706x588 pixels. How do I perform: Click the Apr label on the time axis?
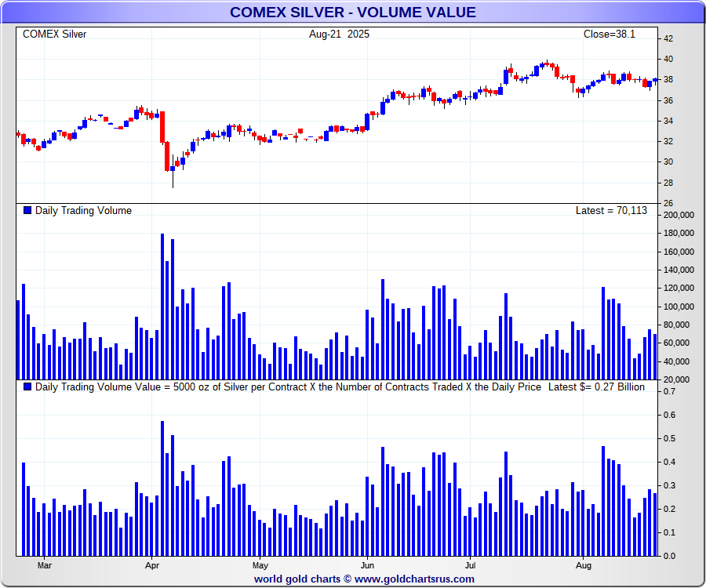(x=153, y=564)
